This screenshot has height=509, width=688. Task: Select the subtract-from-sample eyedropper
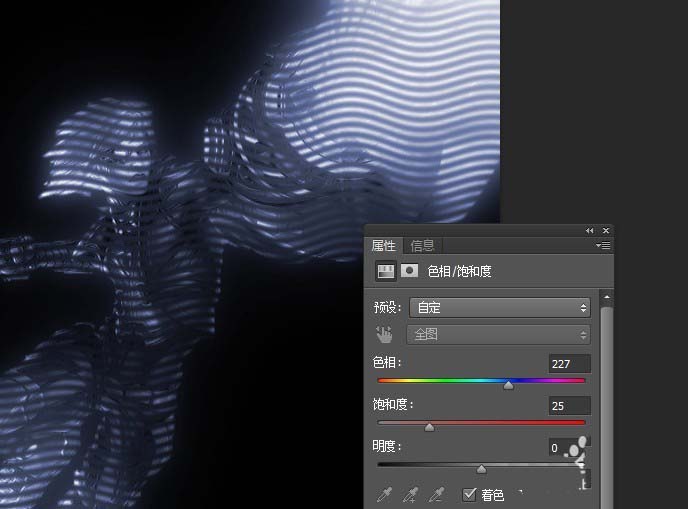click(x=435, y=495)
